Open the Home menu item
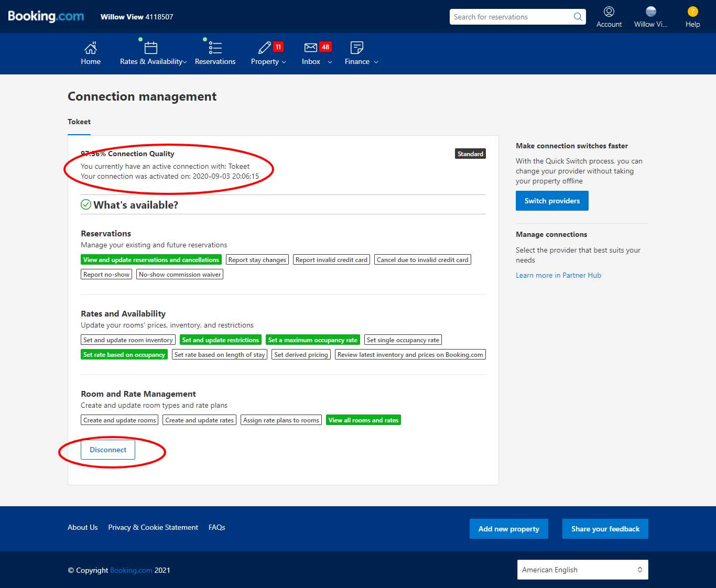Screen dimensions: 716x588 91,61
